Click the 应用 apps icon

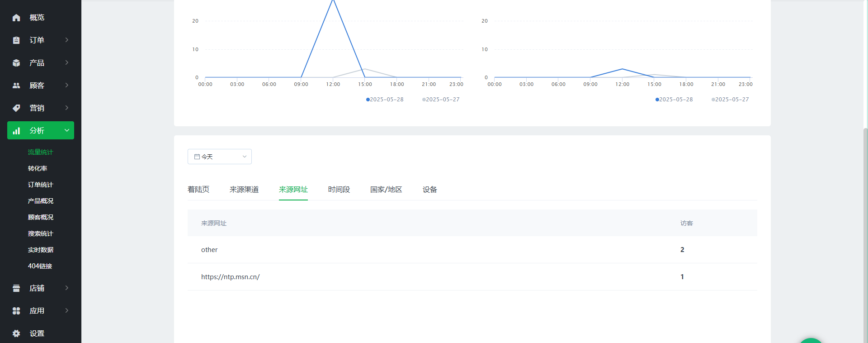(16, 311)
